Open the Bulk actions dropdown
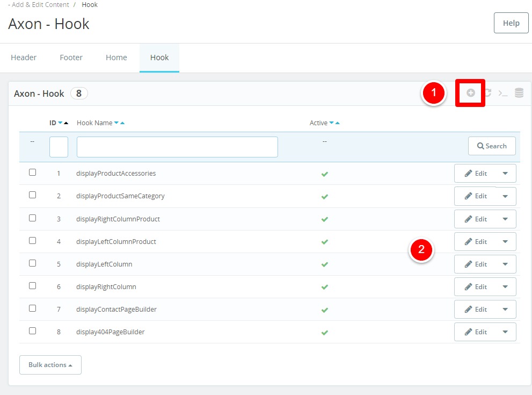Image resolution: width=532 pixels, height=395 pixels. click(x=50, y=365)
